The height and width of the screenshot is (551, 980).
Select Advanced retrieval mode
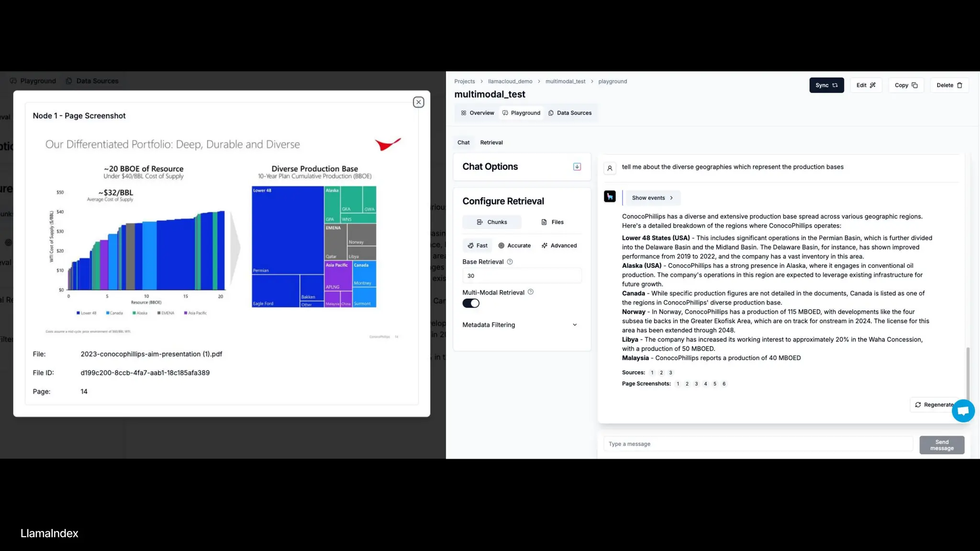pyautogui.click(x=559, y=245)
